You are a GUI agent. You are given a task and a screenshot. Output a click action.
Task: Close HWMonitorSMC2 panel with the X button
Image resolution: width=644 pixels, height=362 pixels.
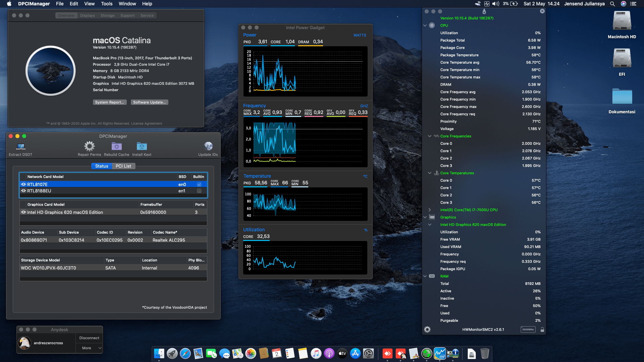tap(542, 11)
